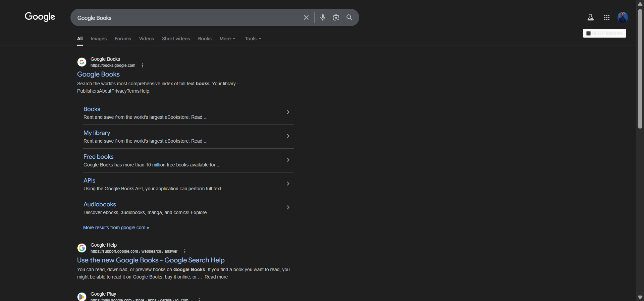Image resolution: width=644 pixels, height=301 pixels.
Task: Click the magnifying glass search icon
Action: 349,17
